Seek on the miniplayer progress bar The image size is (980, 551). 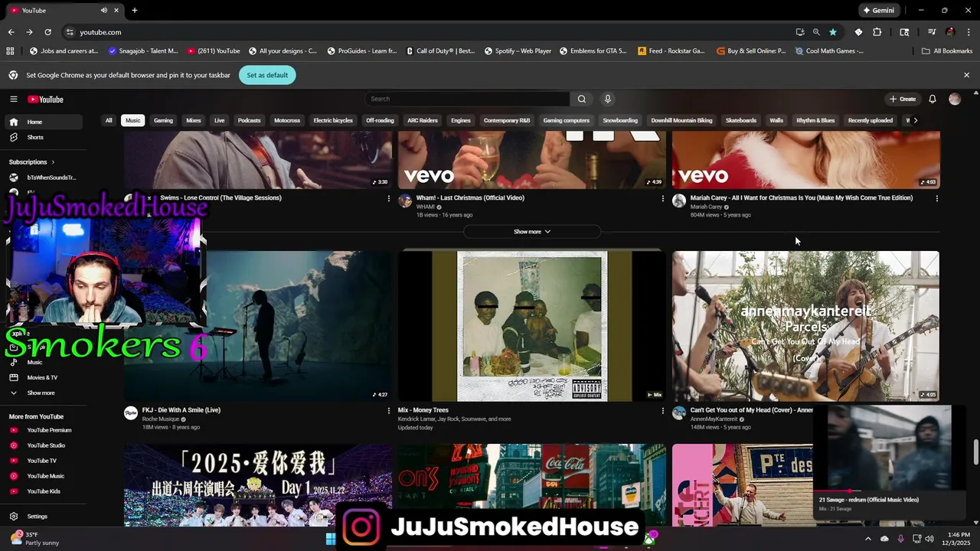pyautogui.click(x=890, y=491)
